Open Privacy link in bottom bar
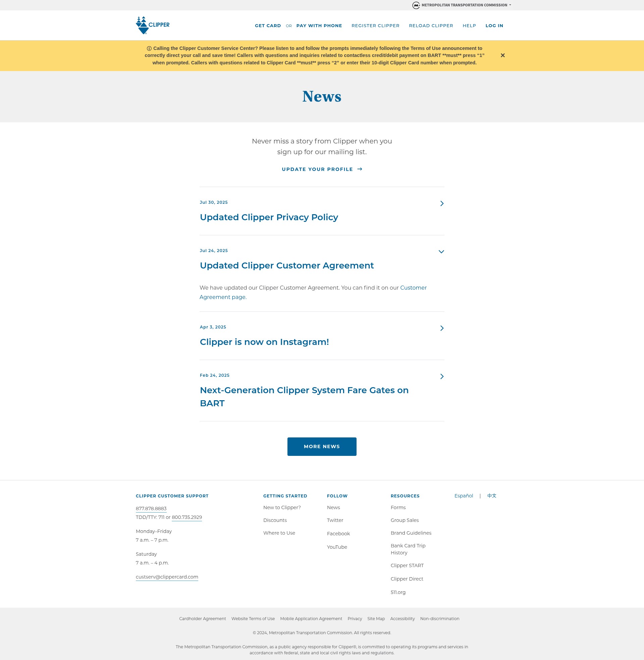The width and height of the screenshot is (644, 660). [355, 619]
